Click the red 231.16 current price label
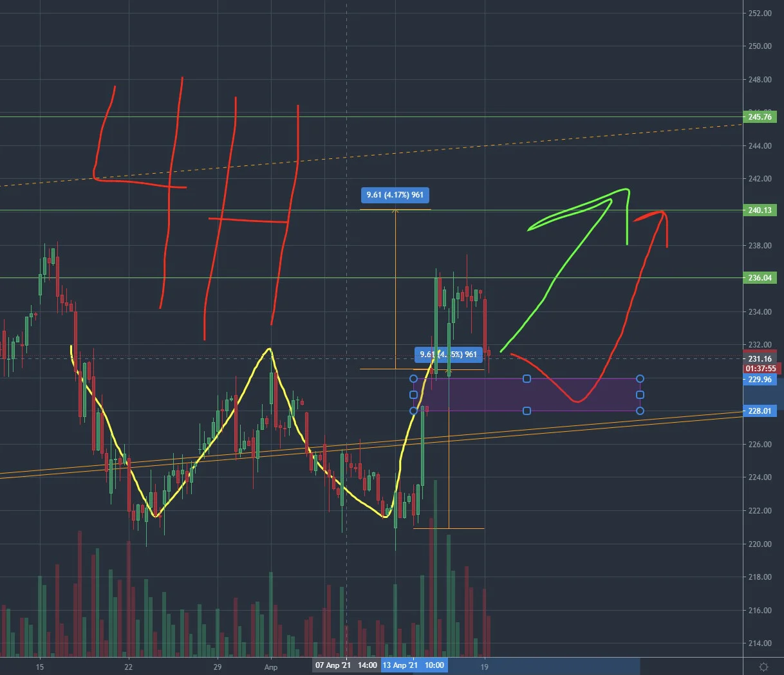The height and width of the screenshot is (675, 784). click(760, 359)
